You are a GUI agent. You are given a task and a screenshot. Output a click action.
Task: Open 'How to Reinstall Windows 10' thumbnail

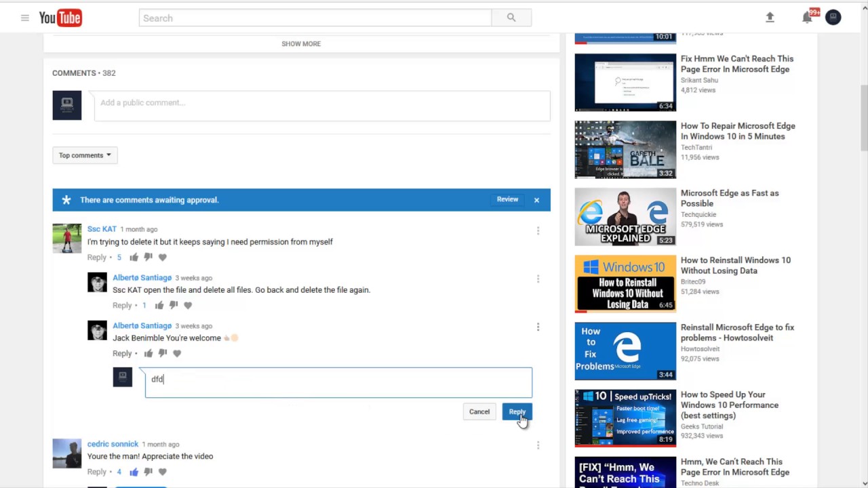625,283
